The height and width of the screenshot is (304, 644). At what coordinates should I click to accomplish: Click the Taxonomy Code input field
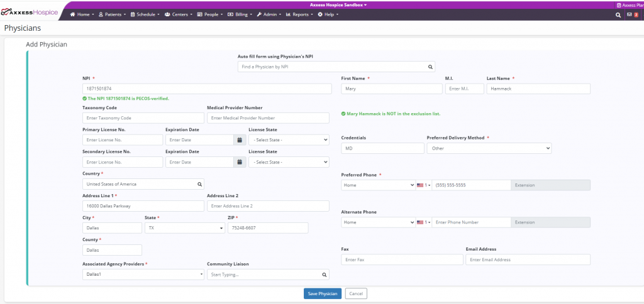[143, 118]
